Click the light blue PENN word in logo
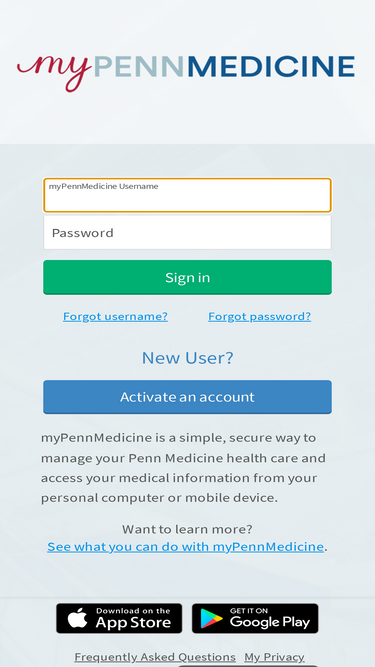375x667 pixels. (x=139, y=67)
